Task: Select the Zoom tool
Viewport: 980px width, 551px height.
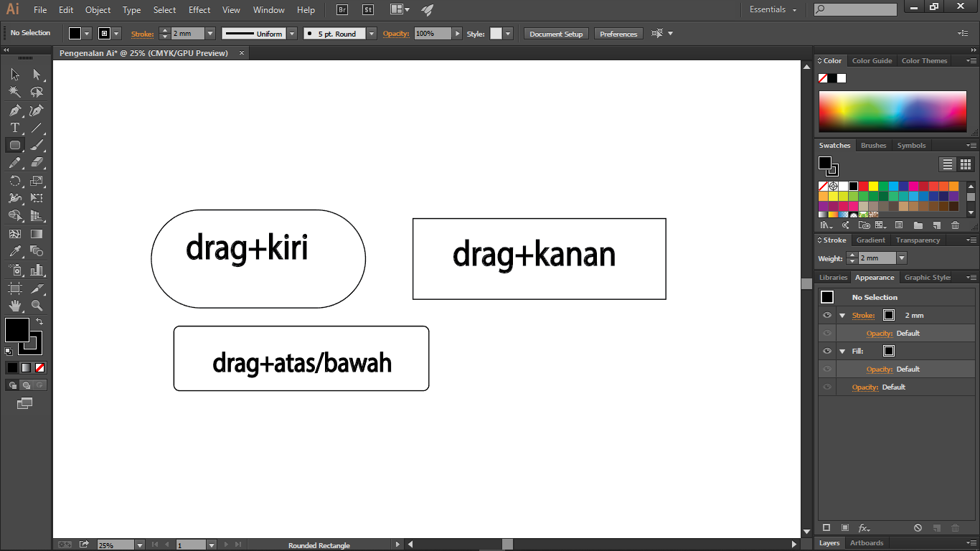Action: click(x=37, y=306)
